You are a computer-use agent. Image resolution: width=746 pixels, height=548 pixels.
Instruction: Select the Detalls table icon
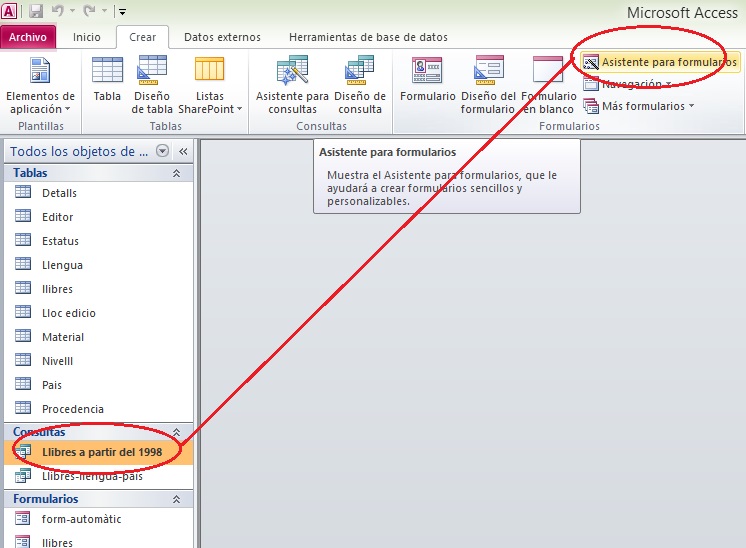tap(23, 192)
